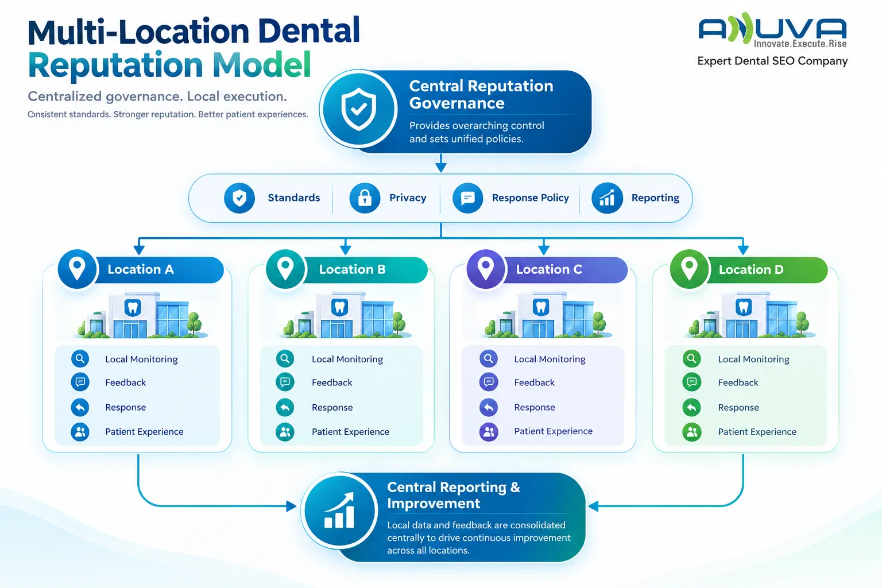This screenshot has width=882, height=588.
Task: Select Location D's Patient Experience people icon
Action: click(x=692, y=432)
